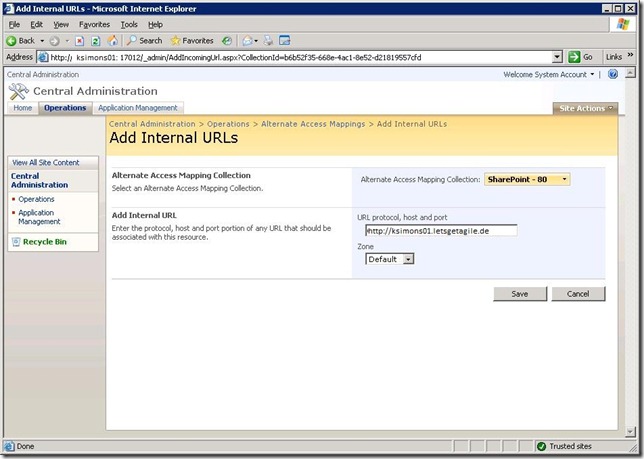Click the URL protocol, host and port field
The width and height of the screenshot is (644, 459).
[441, 231]
